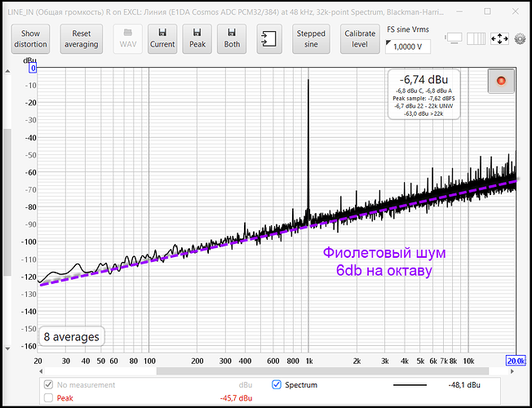
Task: Save the Current trace
Action: 162,38
